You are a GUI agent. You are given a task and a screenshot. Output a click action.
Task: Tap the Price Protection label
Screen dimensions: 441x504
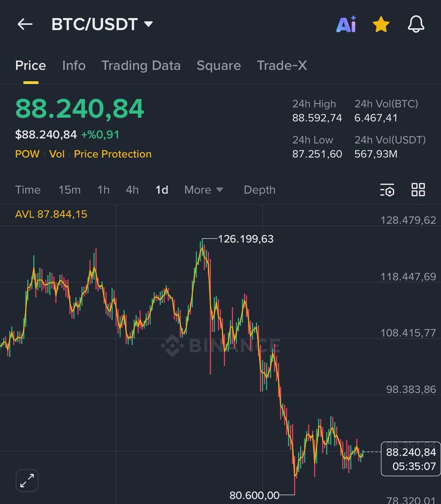click(113, 154)
